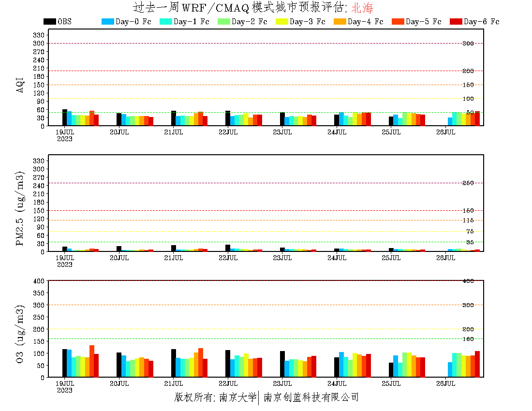Select the cyan Day-1 Fc legend swatch
The width and height of the screenshot is (532, 411).
pyautogui.click(x=165, y=22)
